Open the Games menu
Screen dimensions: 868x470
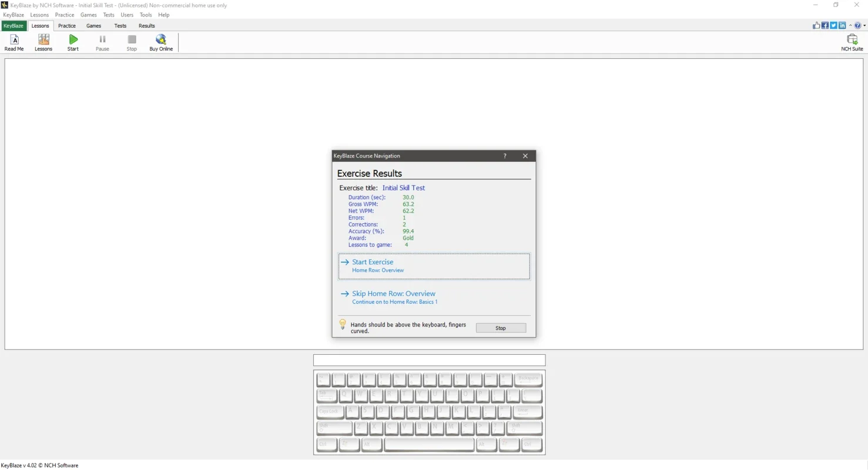(89, 15)
